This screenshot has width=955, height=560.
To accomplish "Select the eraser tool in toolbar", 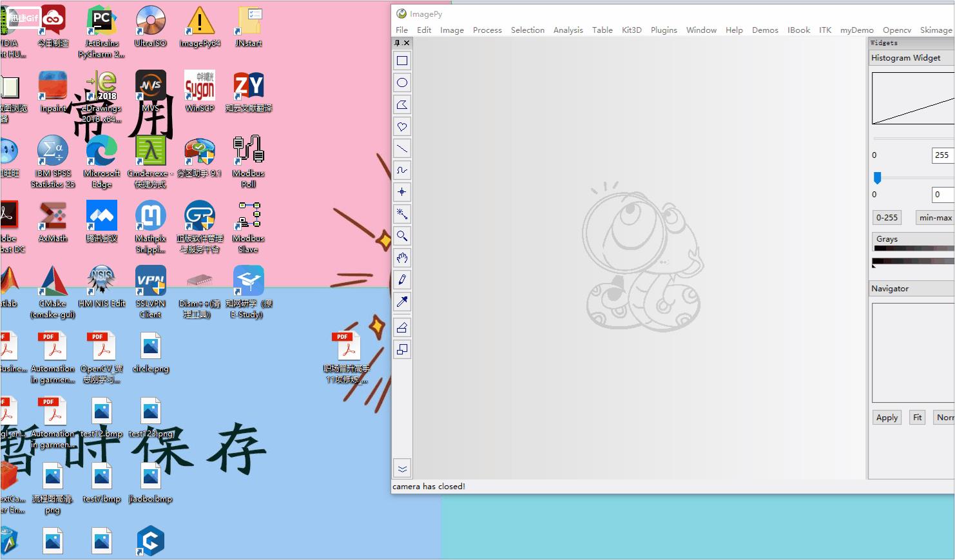I will point(402,327).
